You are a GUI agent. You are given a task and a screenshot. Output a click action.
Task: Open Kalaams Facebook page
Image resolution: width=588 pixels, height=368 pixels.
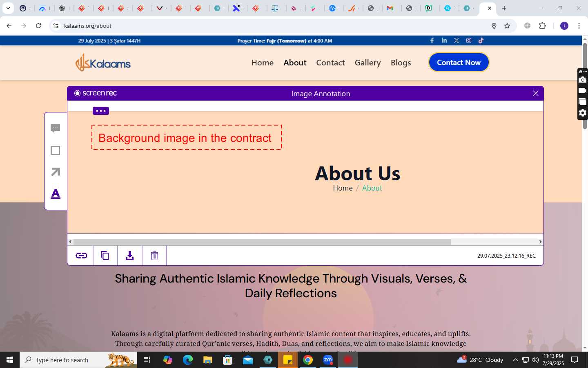coord(432,40)
